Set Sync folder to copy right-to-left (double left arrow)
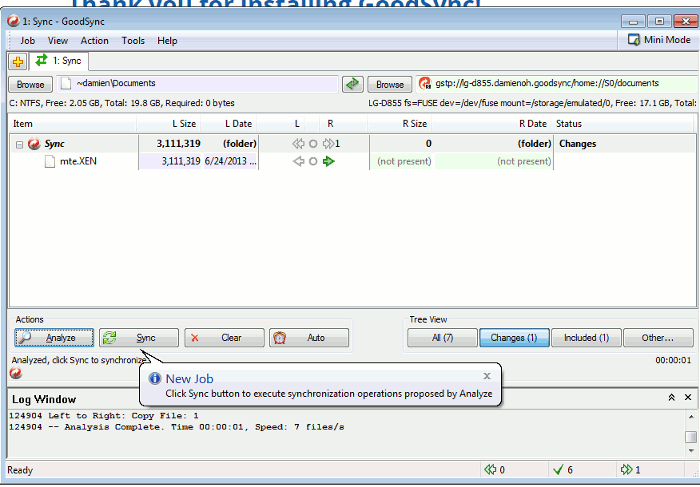The height and width of the screenshot is (487, 700). tap(298, 144)
